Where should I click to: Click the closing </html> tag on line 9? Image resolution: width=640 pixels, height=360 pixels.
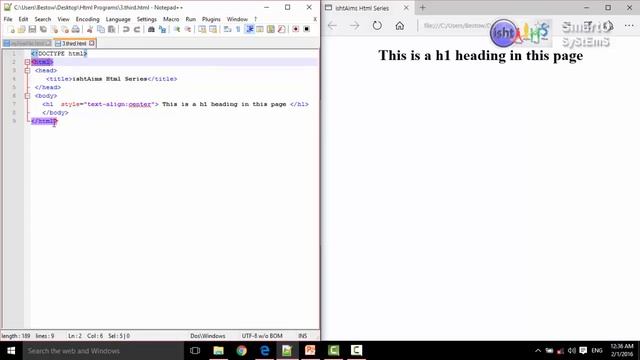(x=44, y=121)
